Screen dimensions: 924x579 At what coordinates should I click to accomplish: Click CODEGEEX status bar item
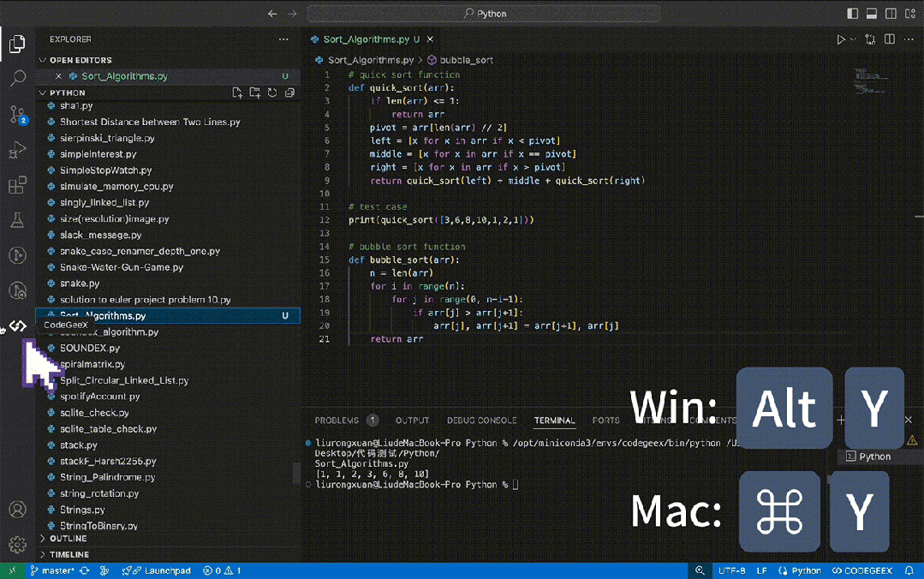coord(862,570)
